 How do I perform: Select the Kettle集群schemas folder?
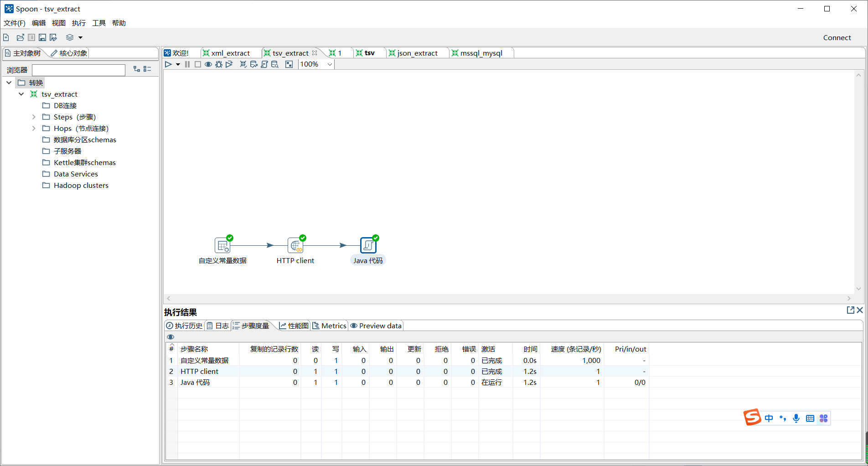(85, 163)
